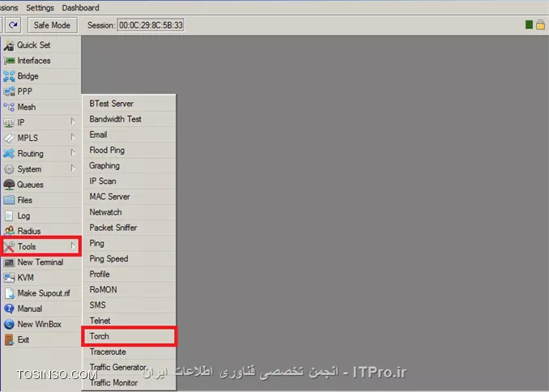Image resolution: width=549 pixels, height=392 pixels.
Task: Click the Mesh icon
Action: pos(9,107)
